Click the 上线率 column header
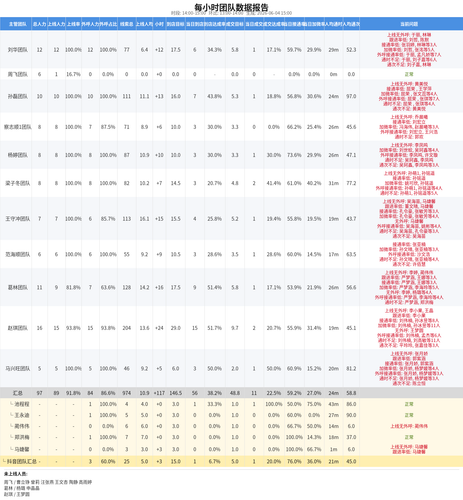463x500 pixels. coord(73,24)
